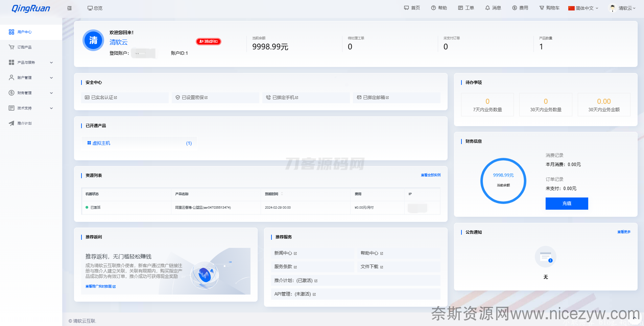Sort by the 到期时间 column arrows
Image resolution: width=644 pixels, height=326 pixels.
point(282,194)
